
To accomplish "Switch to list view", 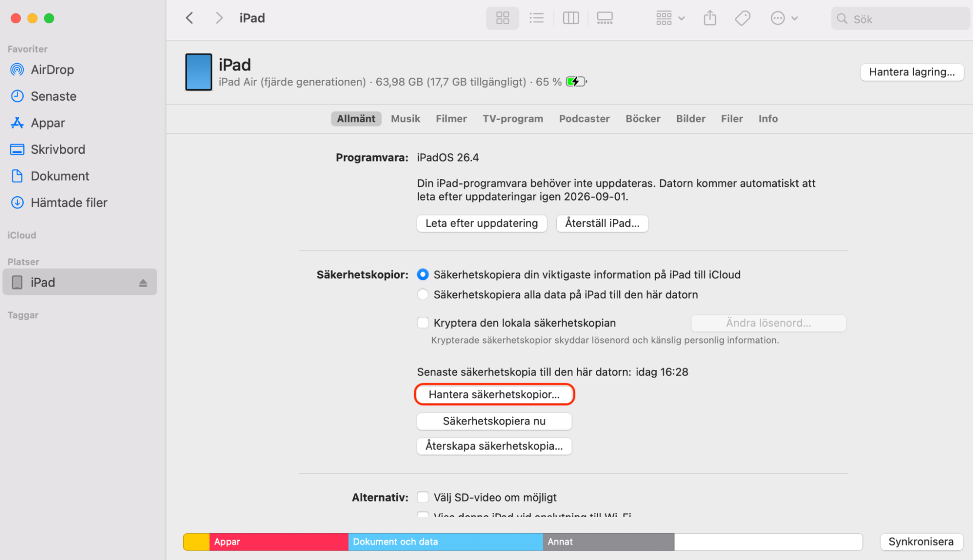I will click(x=536, y=18).
